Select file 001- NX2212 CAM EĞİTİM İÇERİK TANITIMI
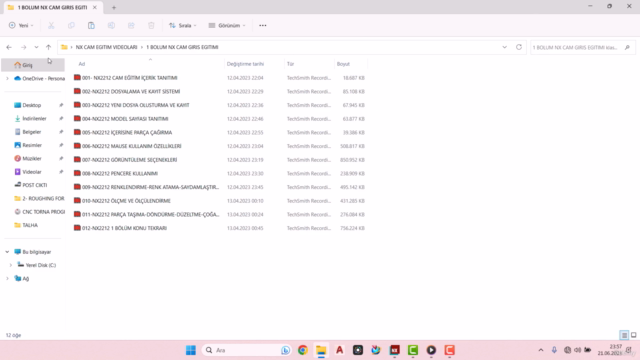Screen dimensions: 640x360 pos(129,78)
